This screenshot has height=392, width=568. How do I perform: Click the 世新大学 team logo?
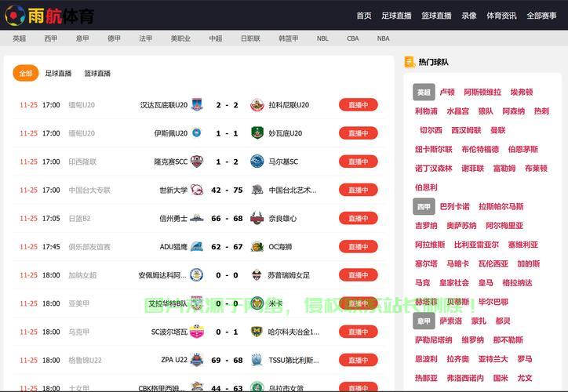coord(197,190)
